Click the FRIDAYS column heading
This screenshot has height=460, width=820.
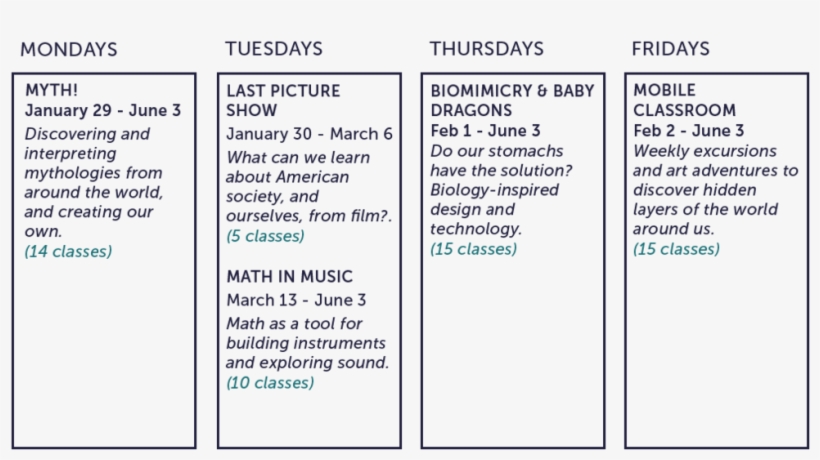coord(670,49)
